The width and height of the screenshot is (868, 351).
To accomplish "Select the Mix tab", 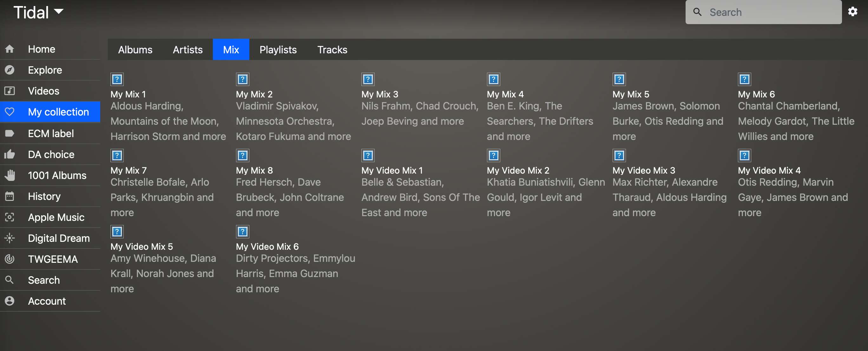I will point(231,50).
